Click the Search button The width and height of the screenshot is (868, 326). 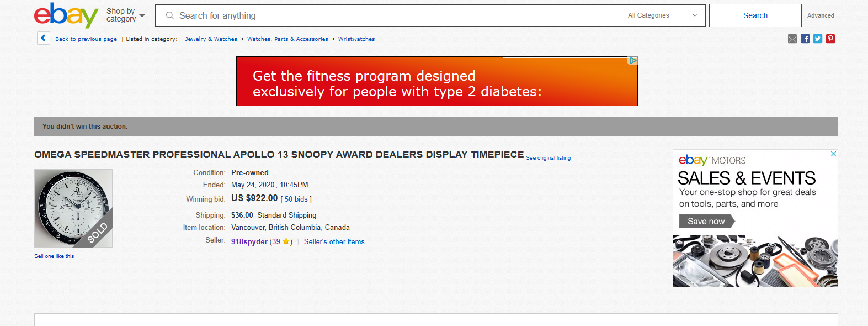(755, 15)
